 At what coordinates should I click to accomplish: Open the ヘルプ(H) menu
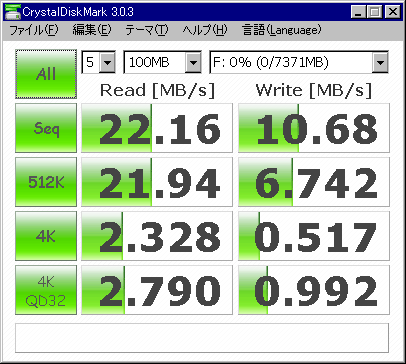tap(205, 30)
